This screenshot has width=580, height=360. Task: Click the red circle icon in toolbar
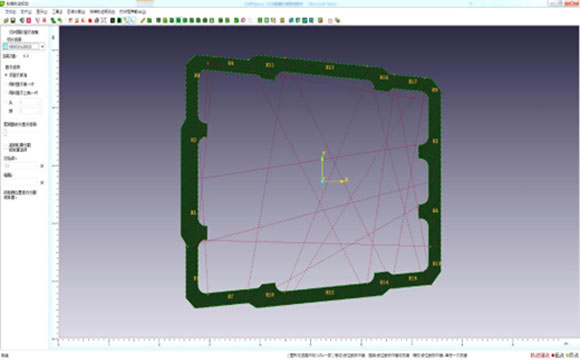pos(90,20)
